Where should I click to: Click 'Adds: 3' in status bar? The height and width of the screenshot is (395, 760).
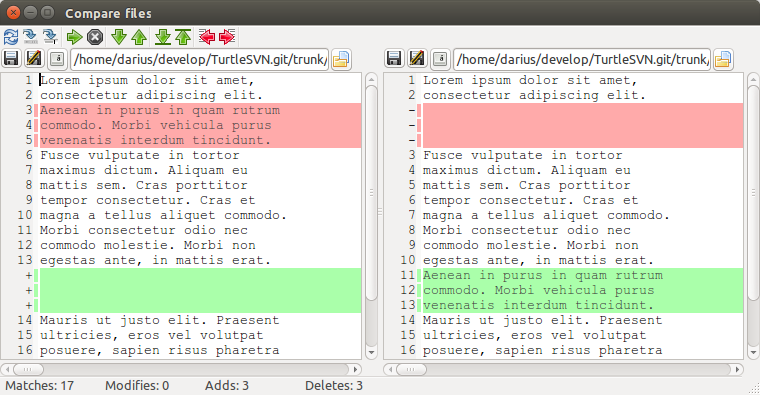227,386
